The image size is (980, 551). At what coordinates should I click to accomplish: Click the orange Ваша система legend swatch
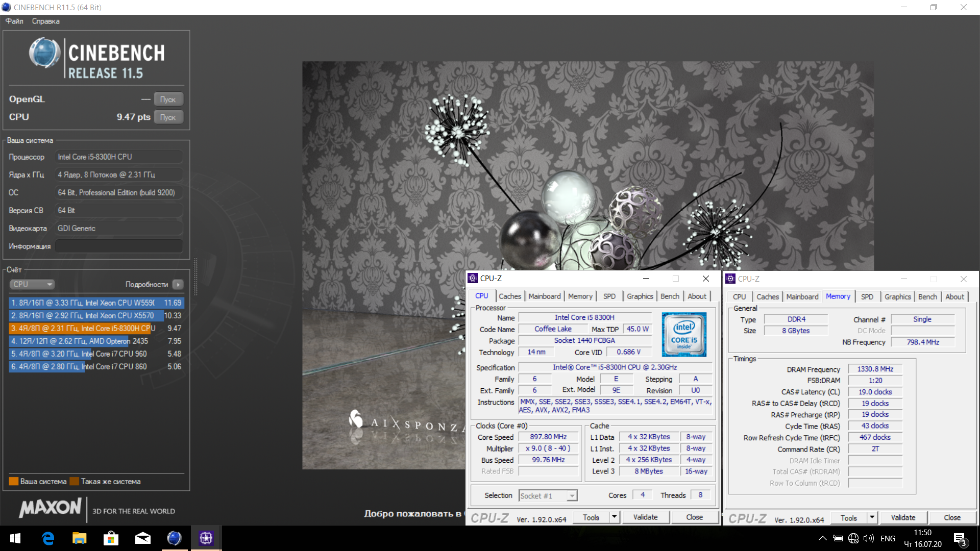tap(14, 481)
